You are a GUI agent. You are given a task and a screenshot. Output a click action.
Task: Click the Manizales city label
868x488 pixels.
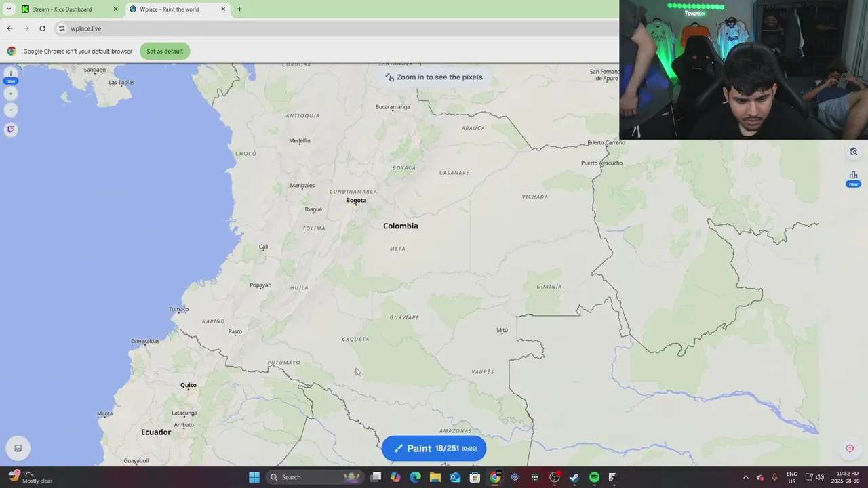[302, 185]
